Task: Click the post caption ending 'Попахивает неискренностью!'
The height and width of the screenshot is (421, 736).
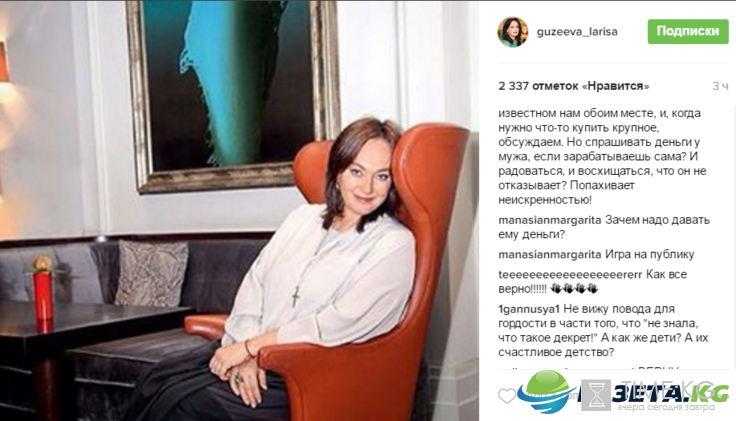Action: pyautogui.click(x=603, y=156)
